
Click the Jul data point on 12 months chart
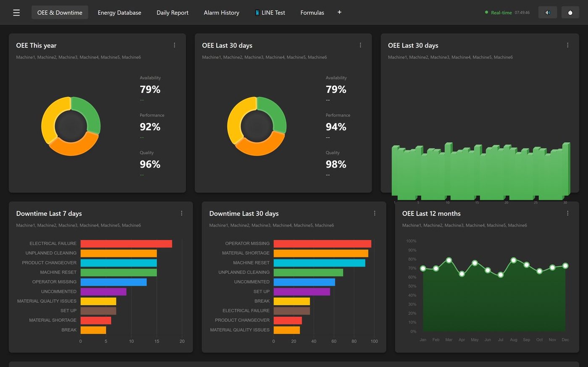click(x=501, y=275)
